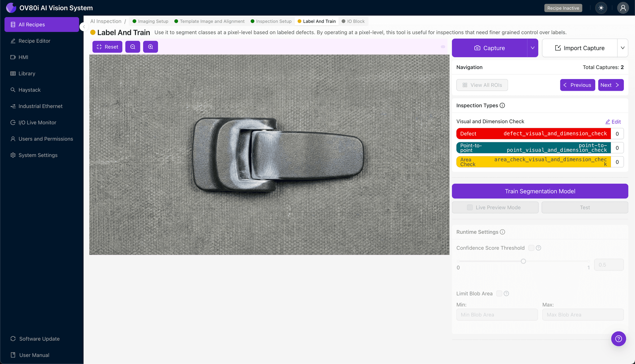The image size is (635, 364).
Task: Click Inspection Types info icon
Action: tap(502, 105)
